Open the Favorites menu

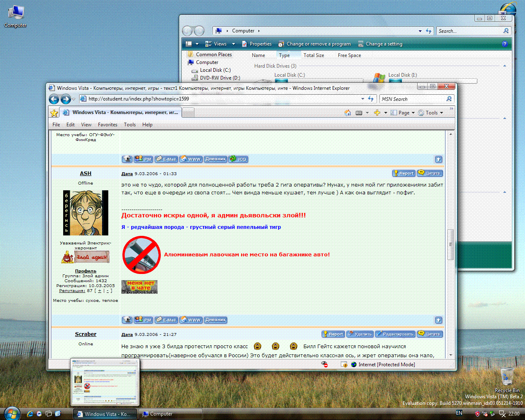point(107,125)
